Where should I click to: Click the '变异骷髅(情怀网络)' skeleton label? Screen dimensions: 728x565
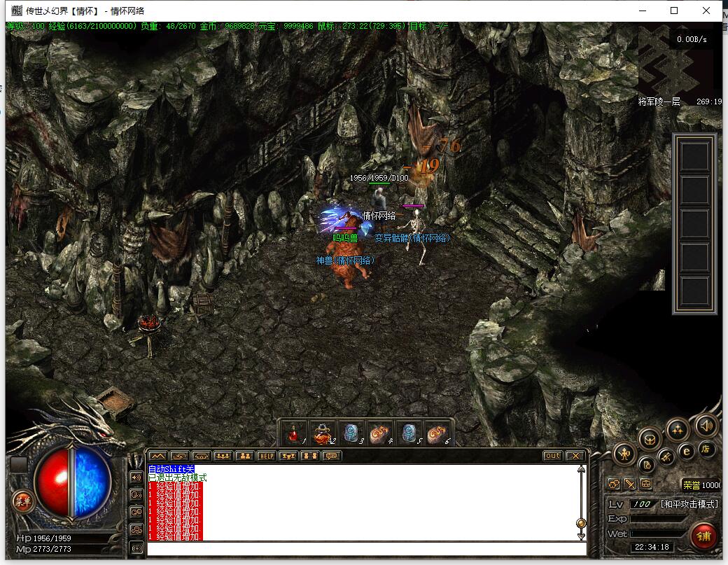(412, 238)
